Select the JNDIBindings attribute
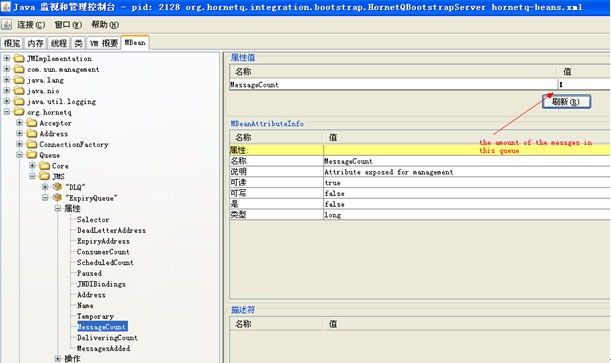 tap(101, 284)
